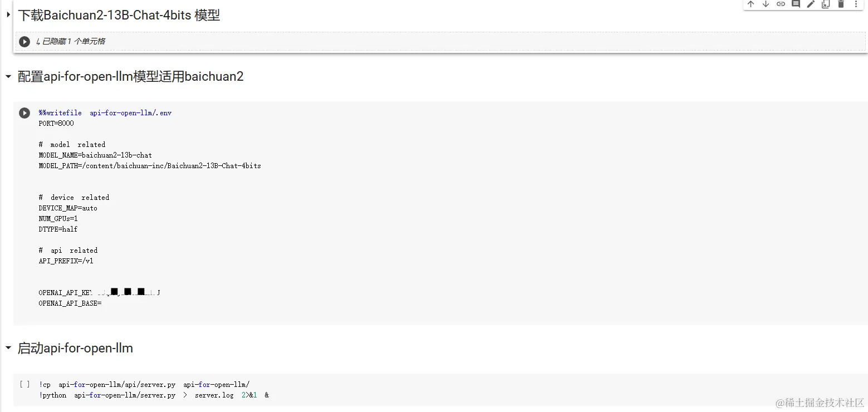Add a comment via the comment icon
This screenshot has height=412, width=868.
tap(796, 4)
